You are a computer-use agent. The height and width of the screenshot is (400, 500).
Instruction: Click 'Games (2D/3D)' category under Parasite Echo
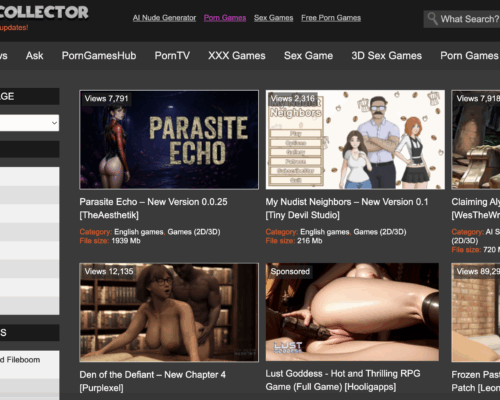(x=194, y=232)
